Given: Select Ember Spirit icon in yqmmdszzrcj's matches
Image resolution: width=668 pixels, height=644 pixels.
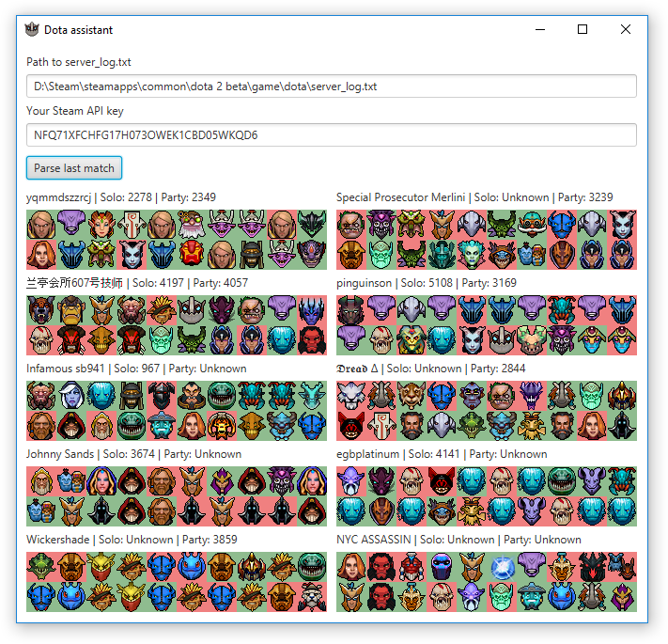Looking at the screenshot, I should click(192, 255).
